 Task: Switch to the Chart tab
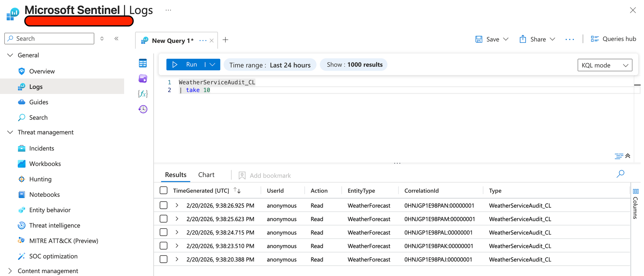pos(206,175)
